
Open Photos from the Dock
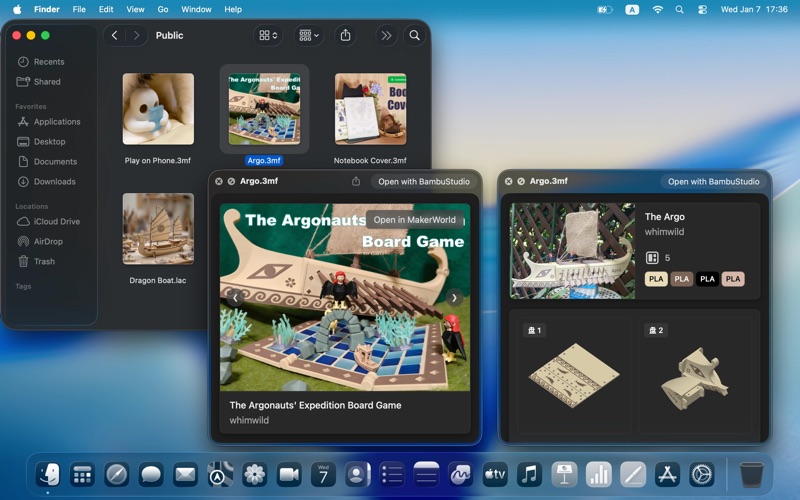coord(254,474)
